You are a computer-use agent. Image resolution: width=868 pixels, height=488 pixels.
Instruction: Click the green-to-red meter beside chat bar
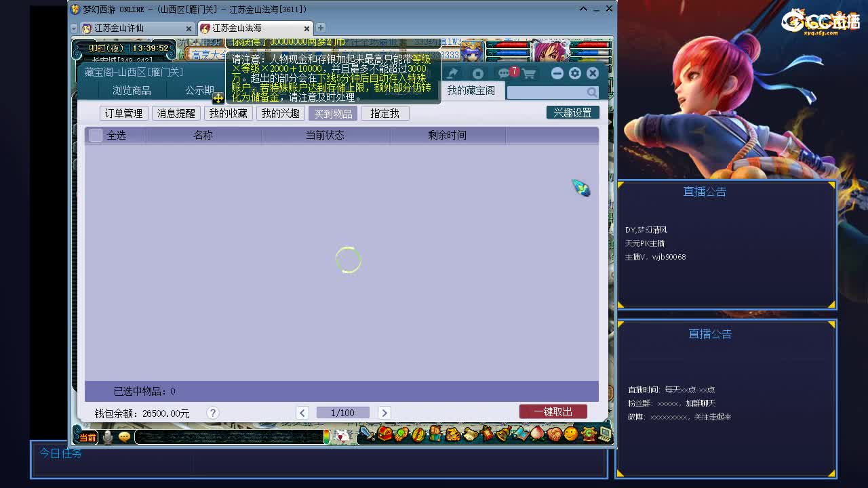pyautogui.click(x=327, y=437)
